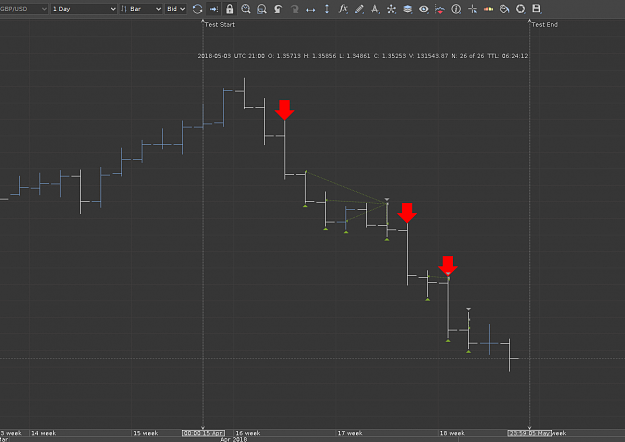Click the '18 week' time axis label
Image resolution: width=625 pixels, height=442 pixels.
click(452, 433)
